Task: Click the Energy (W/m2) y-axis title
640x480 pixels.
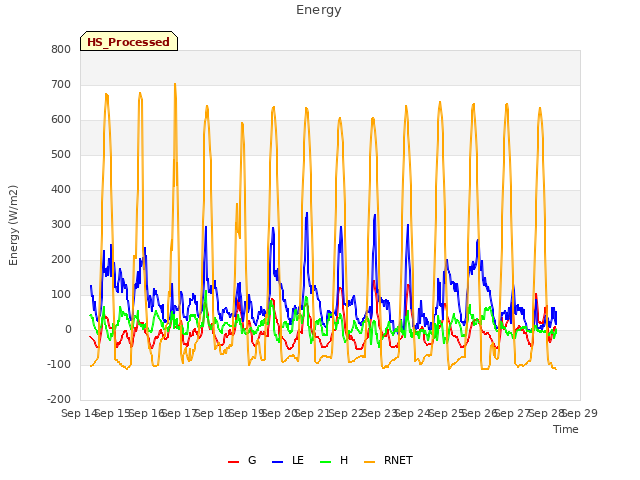Action: coord(13,225)
